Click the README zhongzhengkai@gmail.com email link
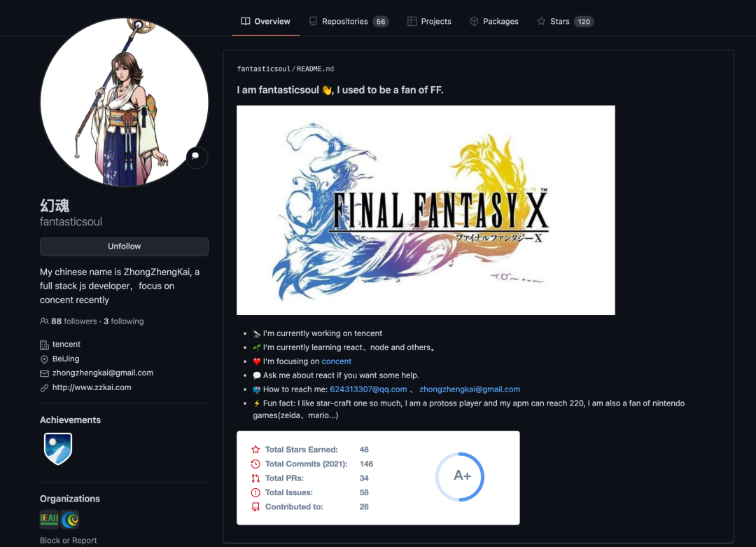The height and width of the screenshot is (547, 756). pos(470,389)
